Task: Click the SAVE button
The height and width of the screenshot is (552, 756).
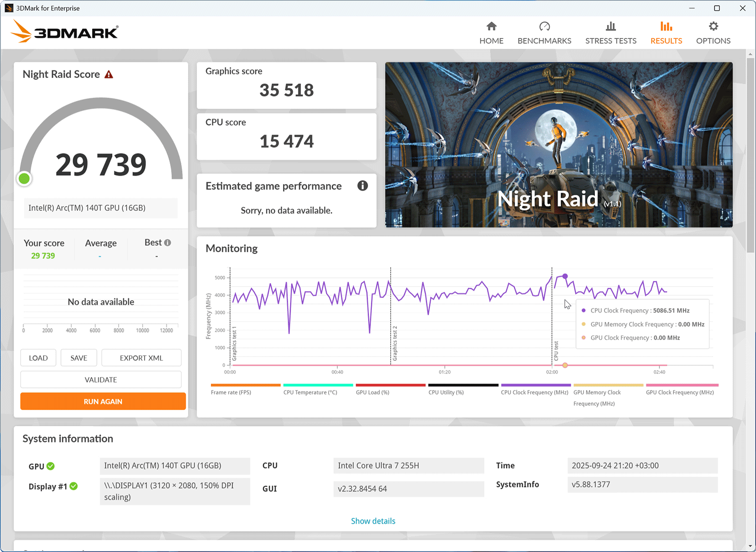Action: 79,358
